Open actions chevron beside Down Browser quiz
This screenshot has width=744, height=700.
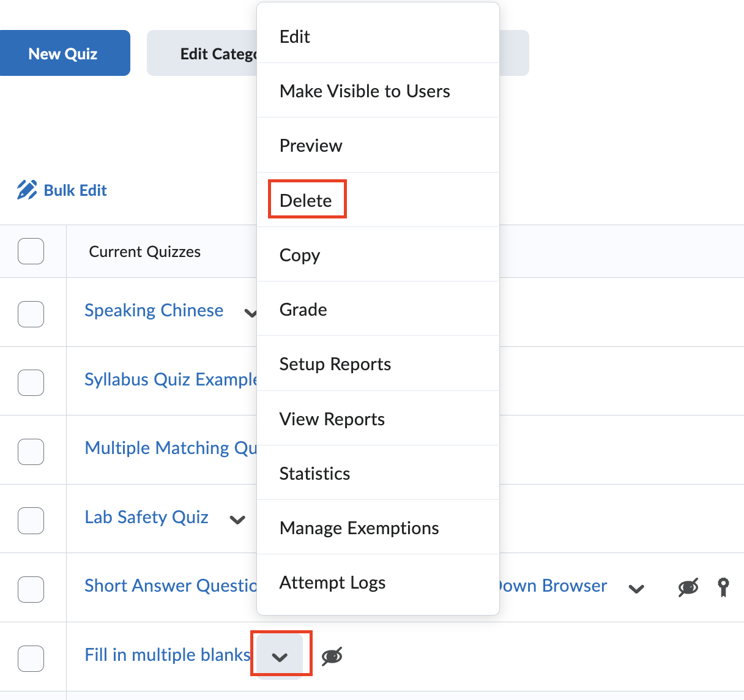[636, 589]
